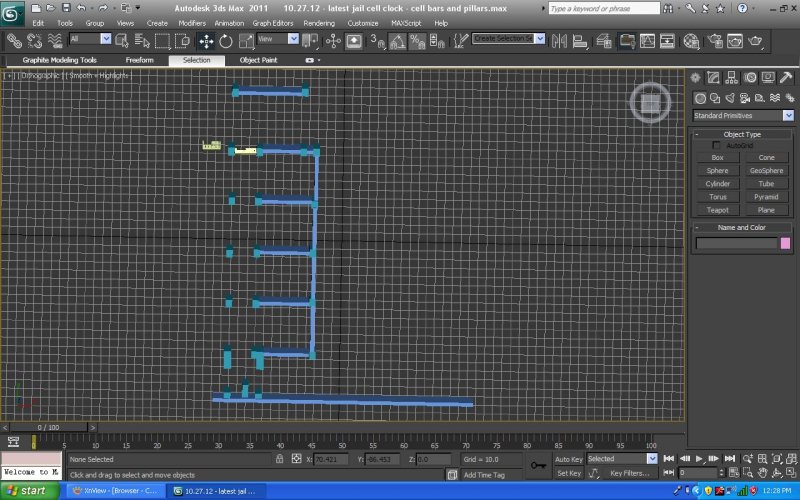Open the Material Editor icon

pos(691,41)
